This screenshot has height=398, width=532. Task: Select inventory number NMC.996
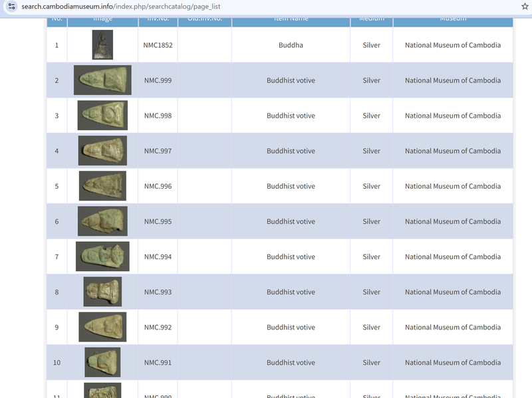(x=158, y=186)
